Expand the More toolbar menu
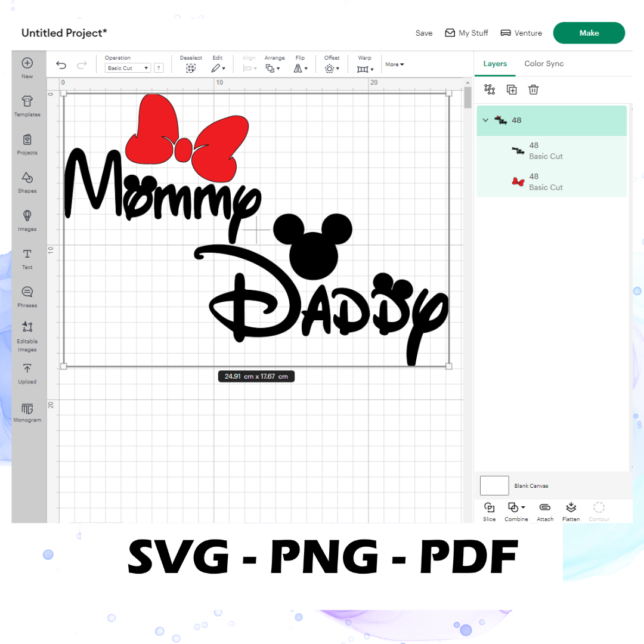 click(395, 64)
